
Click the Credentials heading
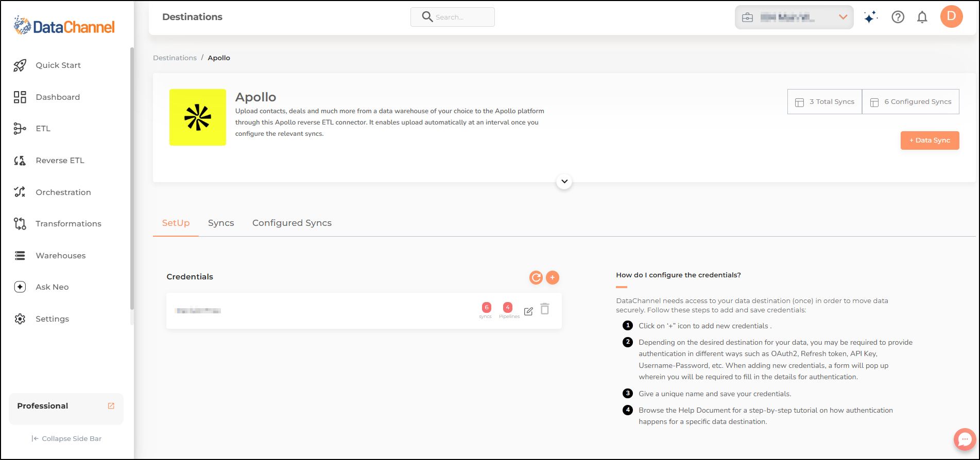click(190, 277)
